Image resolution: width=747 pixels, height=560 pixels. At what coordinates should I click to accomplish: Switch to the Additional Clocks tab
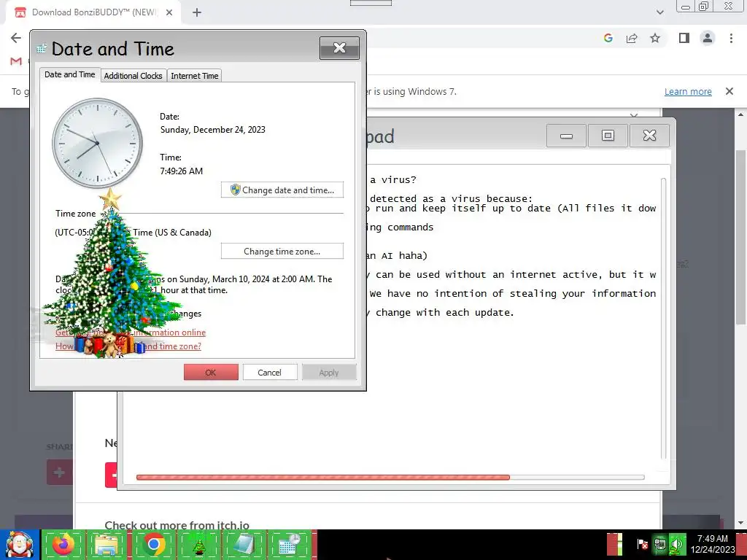click(133, 76)
